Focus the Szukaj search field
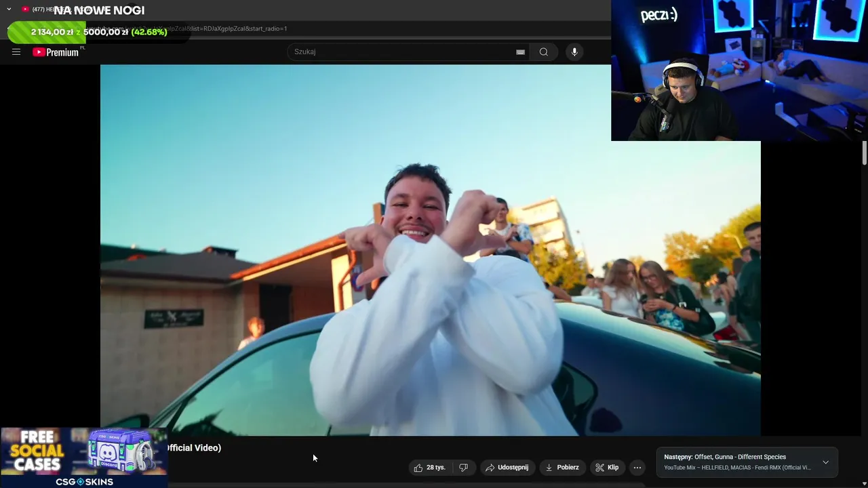 [409, 52]
